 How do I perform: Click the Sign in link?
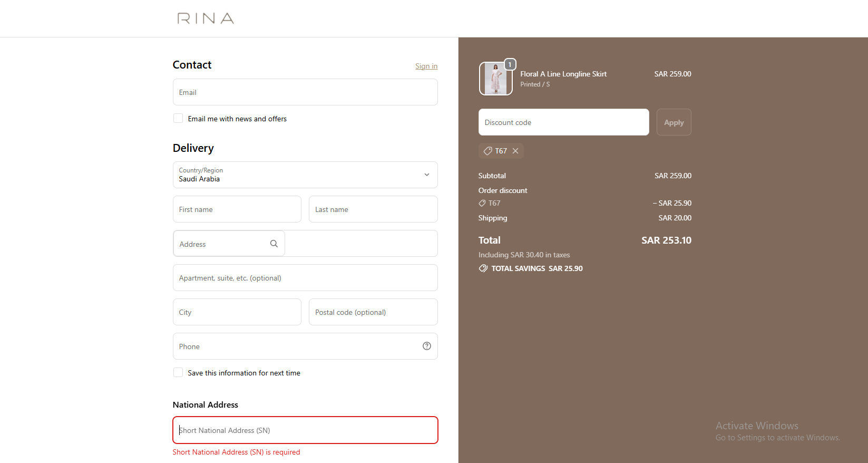[x=426, y=66]
